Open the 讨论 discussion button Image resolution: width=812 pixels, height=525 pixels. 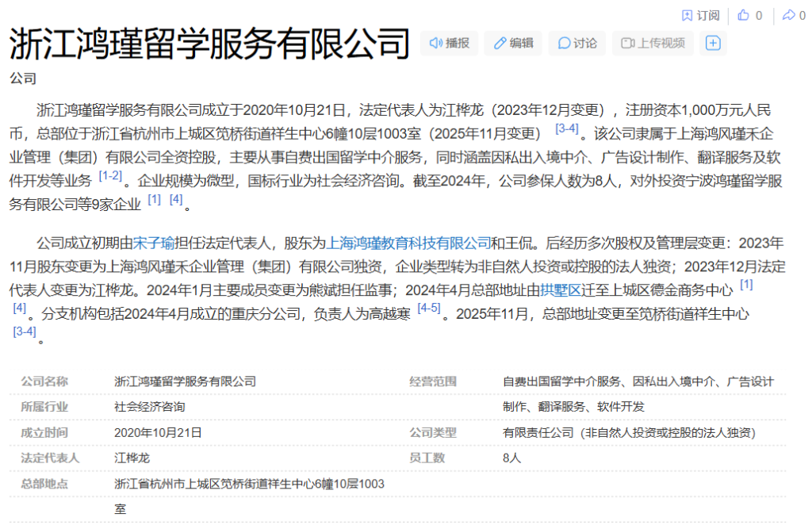tap(577, 43)
